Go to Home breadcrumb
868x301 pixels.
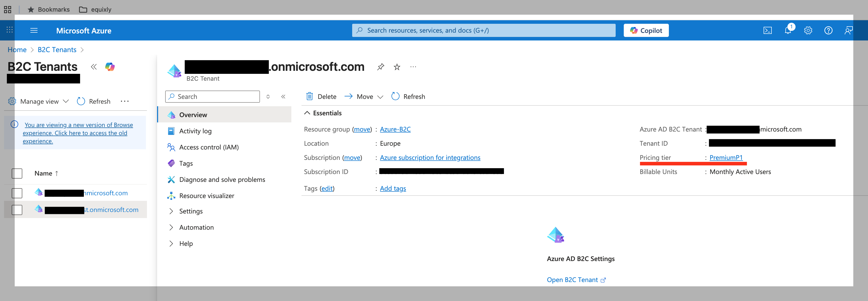(x=17, y=50)
